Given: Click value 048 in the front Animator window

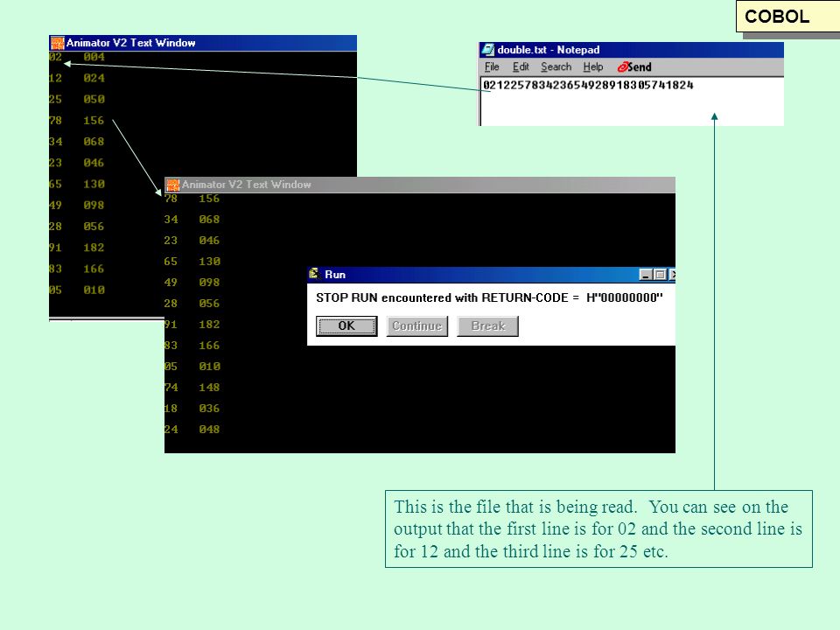Looking at the screenshot, I should 209,429.
